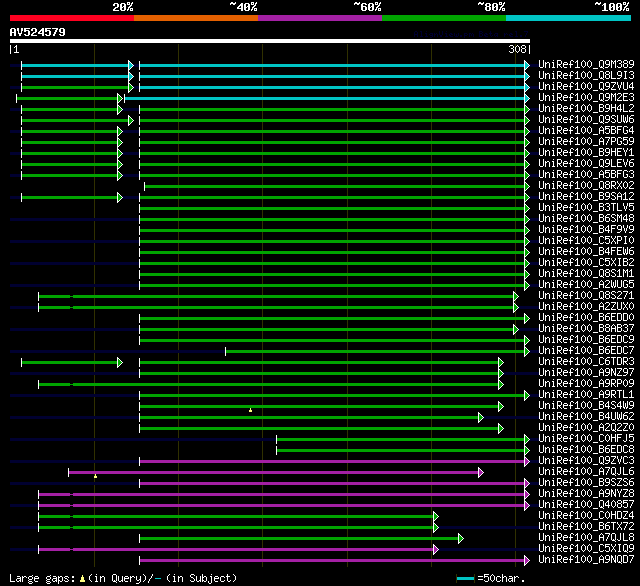This screenshot has width=640, height=586.
Task: Select the UniRef100_C5XIQ9 label
Action: [x=586, y=549]
